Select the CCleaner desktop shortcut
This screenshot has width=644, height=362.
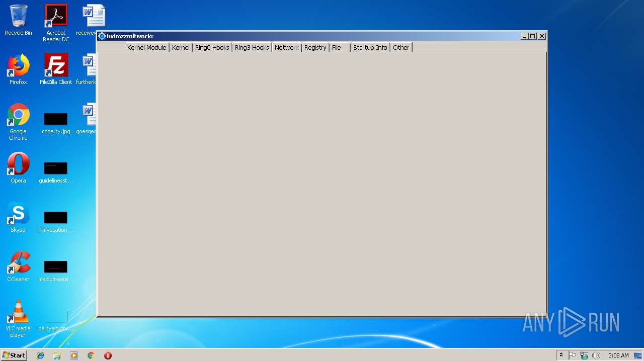(x=18, y=266)
